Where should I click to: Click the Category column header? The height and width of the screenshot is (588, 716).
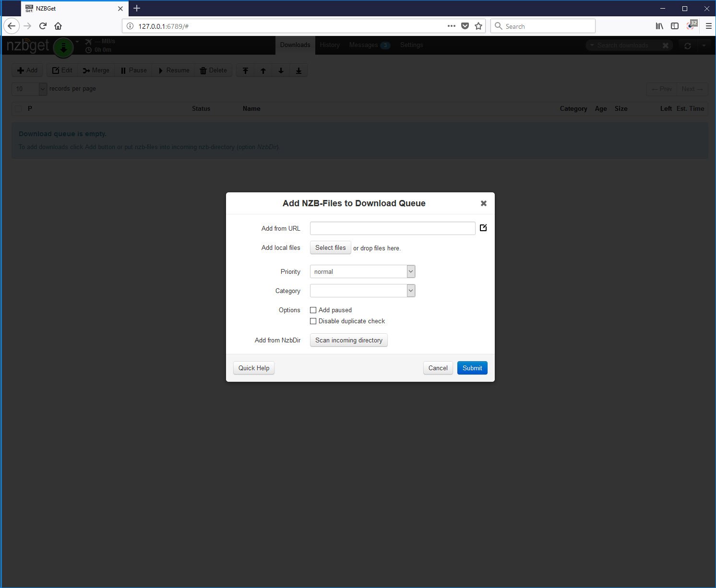pos(573,109)
